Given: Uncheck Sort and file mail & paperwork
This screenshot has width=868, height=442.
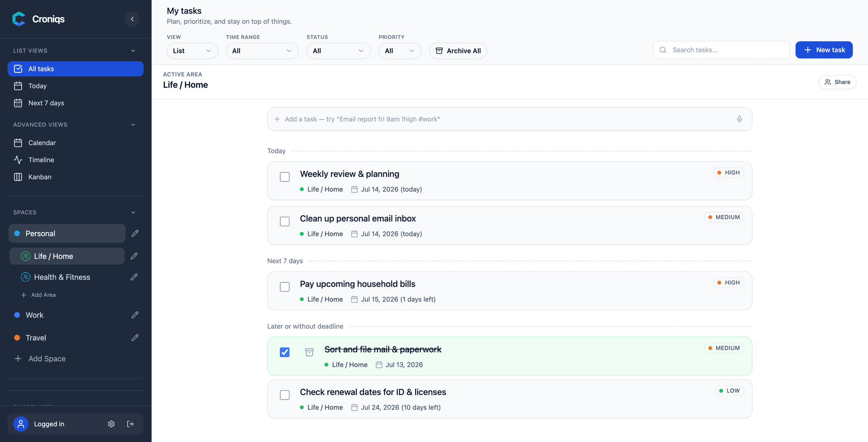Looking at the screenshot, I should click(x=285, y=352).
